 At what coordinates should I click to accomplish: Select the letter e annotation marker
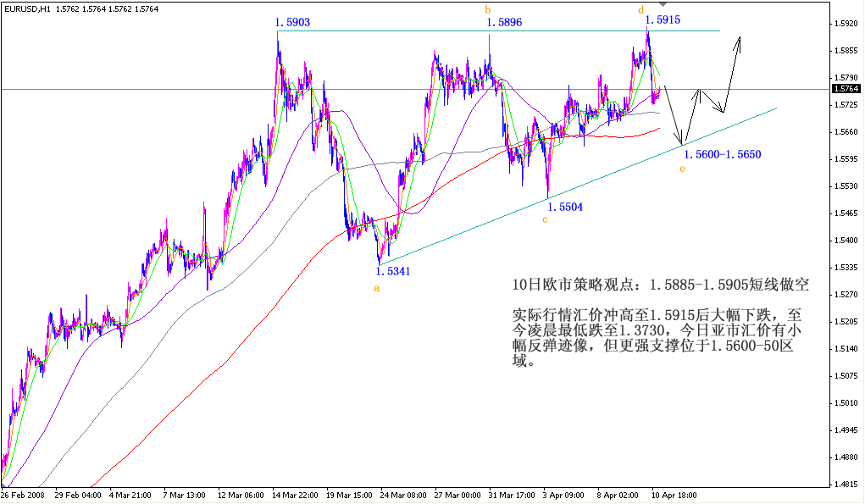tap(682, 169)
